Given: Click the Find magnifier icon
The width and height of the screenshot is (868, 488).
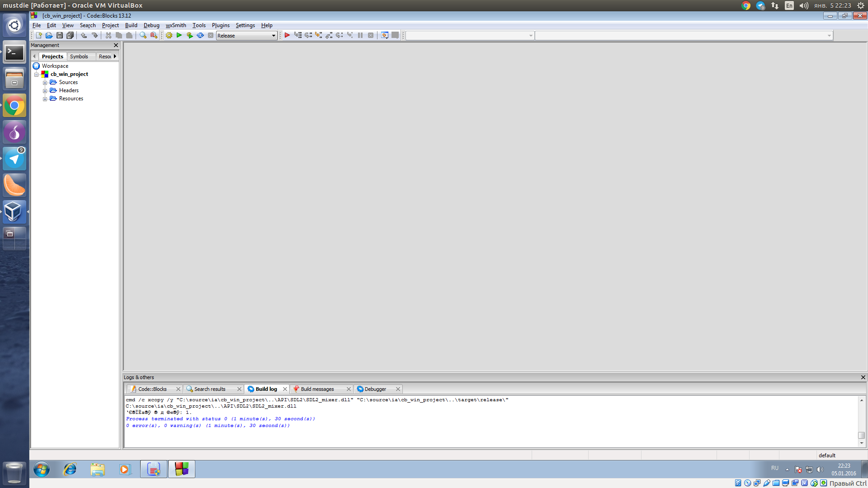Looking at the screenshot, I should (x=143, y=35).
